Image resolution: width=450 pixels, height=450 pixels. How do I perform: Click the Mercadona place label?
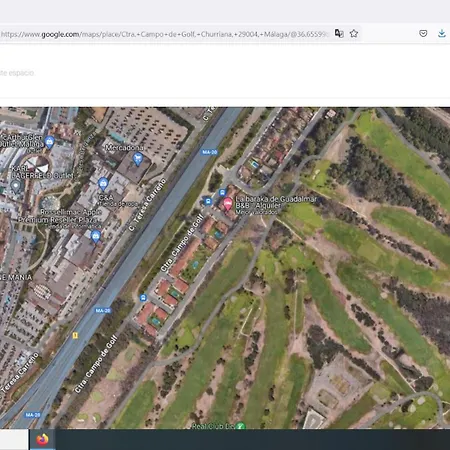point(125,147)
